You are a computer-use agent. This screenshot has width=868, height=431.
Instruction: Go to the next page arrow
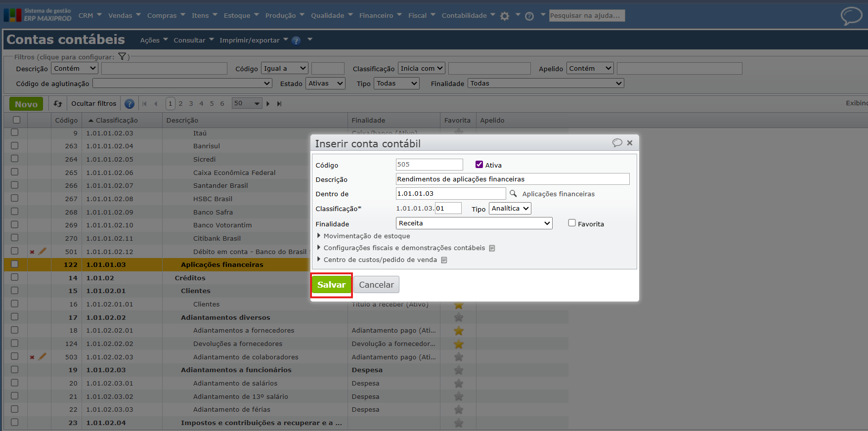point(268,104)
